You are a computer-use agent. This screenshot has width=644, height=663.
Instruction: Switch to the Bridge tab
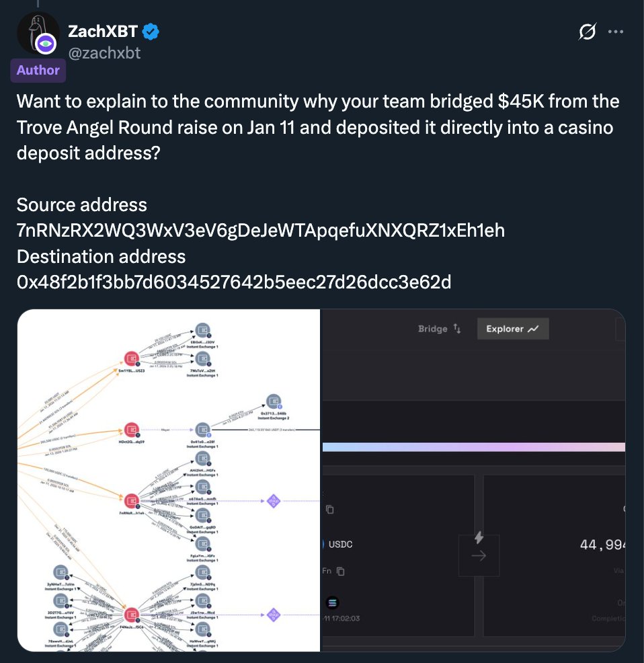click(440, 329)
